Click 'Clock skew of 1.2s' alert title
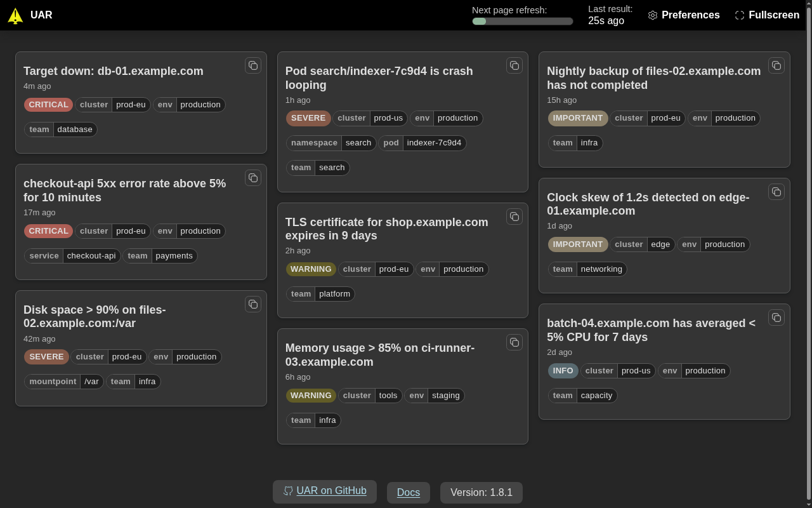The width and height of the screenshot is (812, 508). [x=648, y=204]
